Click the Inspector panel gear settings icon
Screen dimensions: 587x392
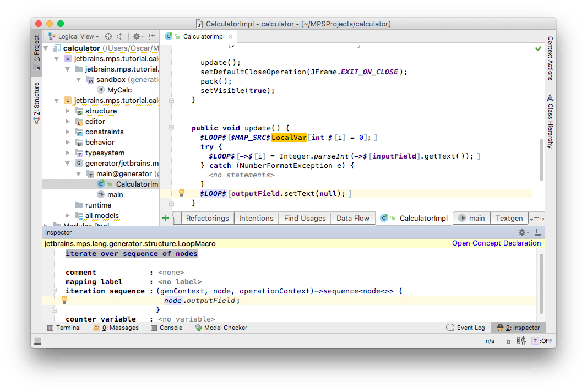point(522,232)
